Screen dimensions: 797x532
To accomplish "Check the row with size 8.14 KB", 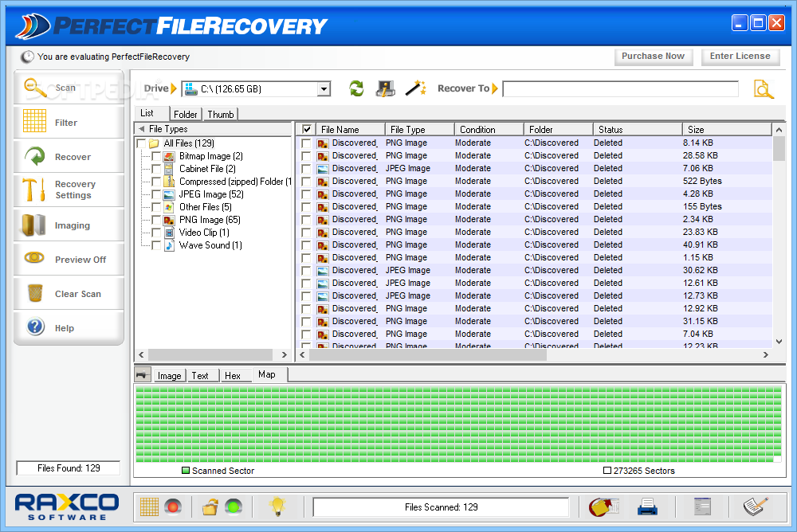I will click(305, 143).
